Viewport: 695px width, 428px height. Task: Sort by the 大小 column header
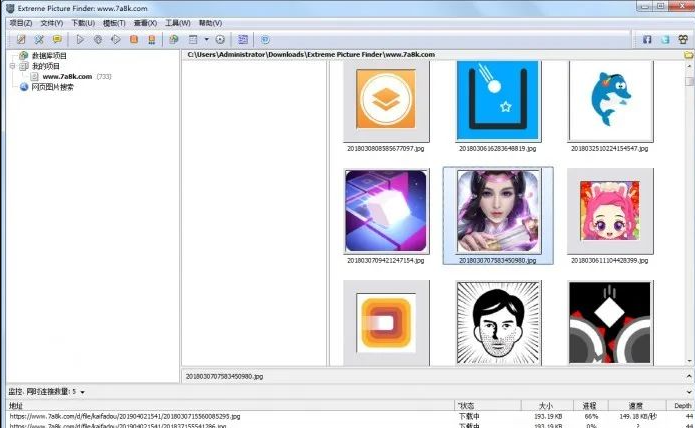pos(546,406)
